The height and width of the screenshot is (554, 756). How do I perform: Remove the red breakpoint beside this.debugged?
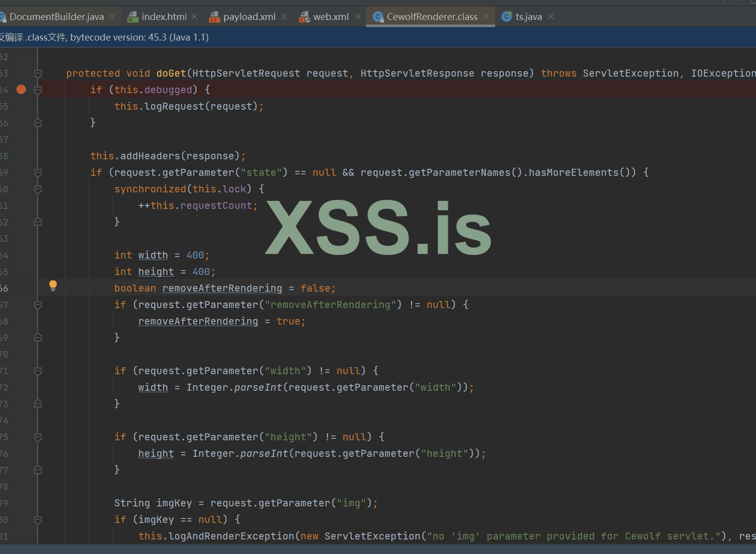coord(21,90)
